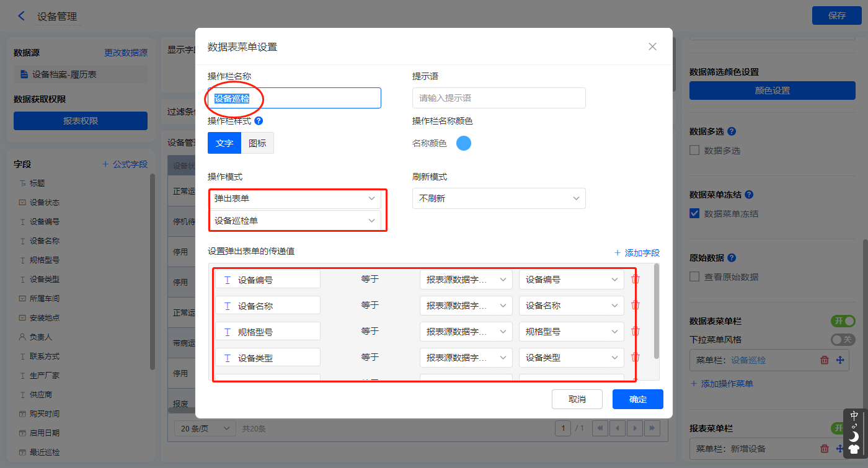868x468 pixels.
Task: Click the move handle for 设备巡检 menu
Action: (840, 360)
